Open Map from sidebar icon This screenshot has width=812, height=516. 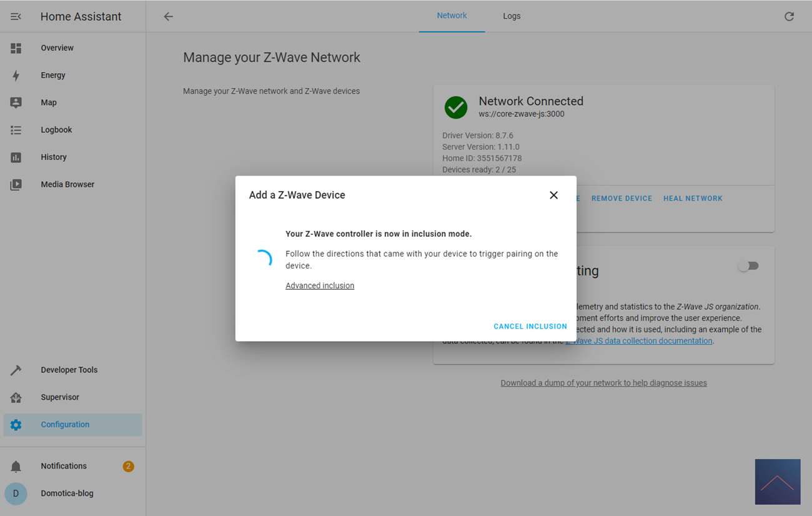[16, 103]
